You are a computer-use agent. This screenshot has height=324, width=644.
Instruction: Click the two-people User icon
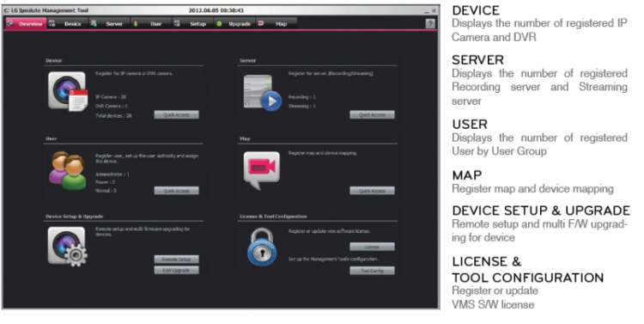click(68, 170)
